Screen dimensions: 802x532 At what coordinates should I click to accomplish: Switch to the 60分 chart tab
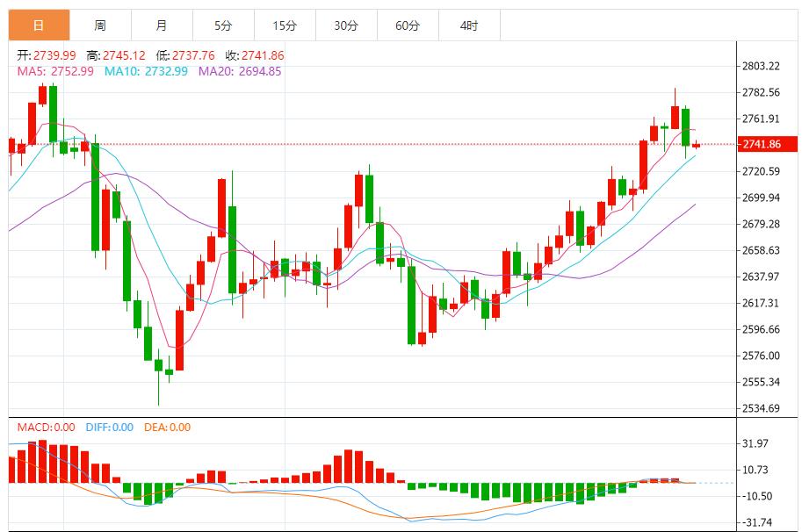(x=408, y=25)
